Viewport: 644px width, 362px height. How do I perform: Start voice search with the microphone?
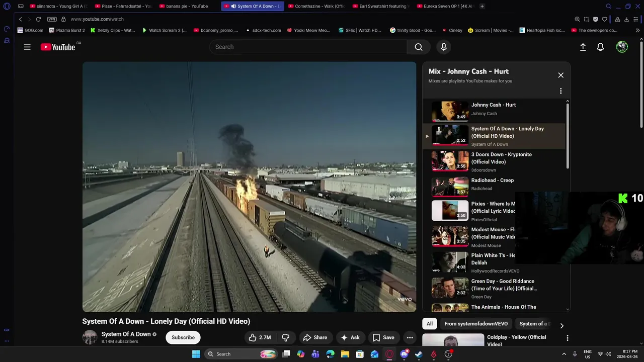[x=444, y=47]
